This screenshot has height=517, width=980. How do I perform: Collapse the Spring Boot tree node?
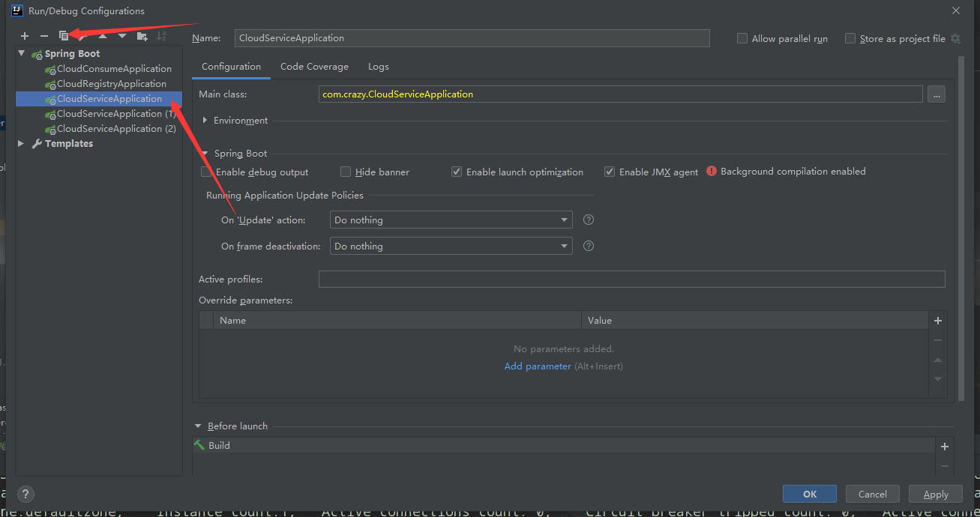[x=22, y=54]
